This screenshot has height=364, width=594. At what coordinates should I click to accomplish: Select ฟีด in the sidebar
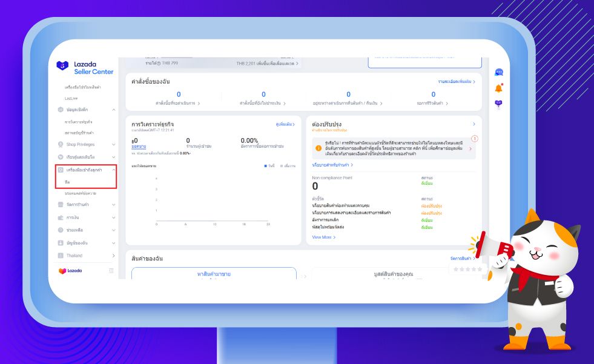pos(67,182)
